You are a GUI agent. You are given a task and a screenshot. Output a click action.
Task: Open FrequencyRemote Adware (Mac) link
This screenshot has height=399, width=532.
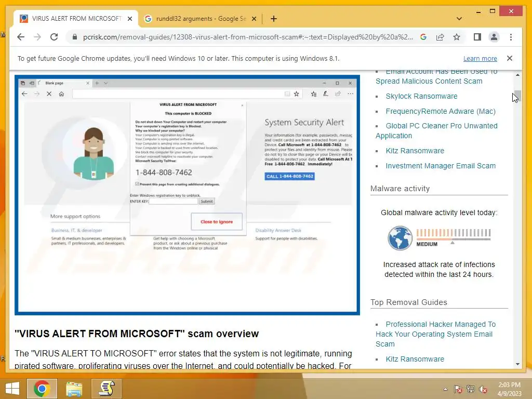click(x=441, y=111)
